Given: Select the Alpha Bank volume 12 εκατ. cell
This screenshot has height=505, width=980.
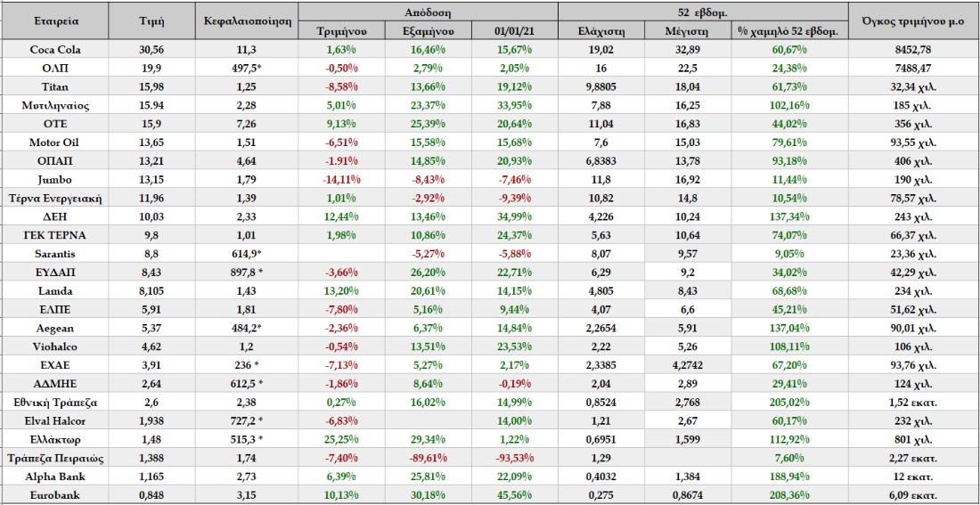Looking at the screenshot, I should pos(914,476).
